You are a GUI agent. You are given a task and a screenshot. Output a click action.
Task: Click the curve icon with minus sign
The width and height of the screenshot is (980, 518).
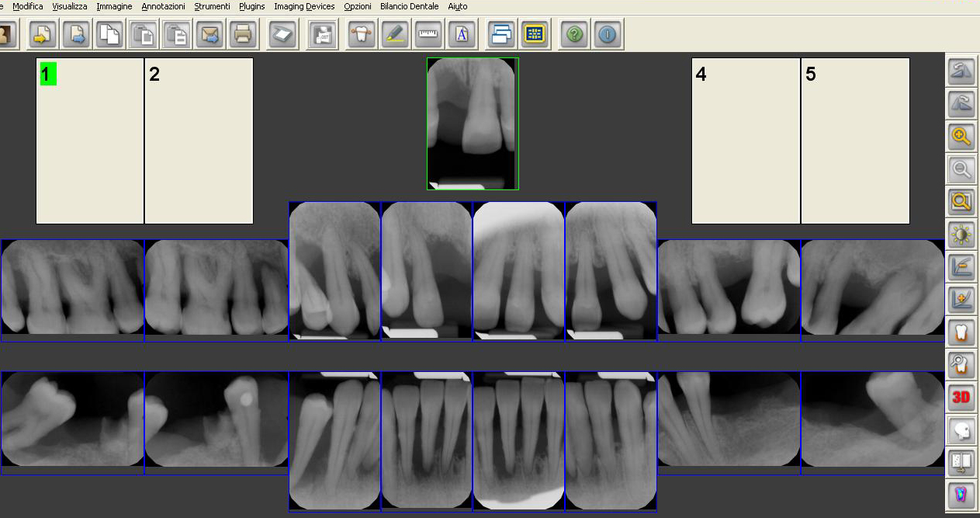pos(962,268)
